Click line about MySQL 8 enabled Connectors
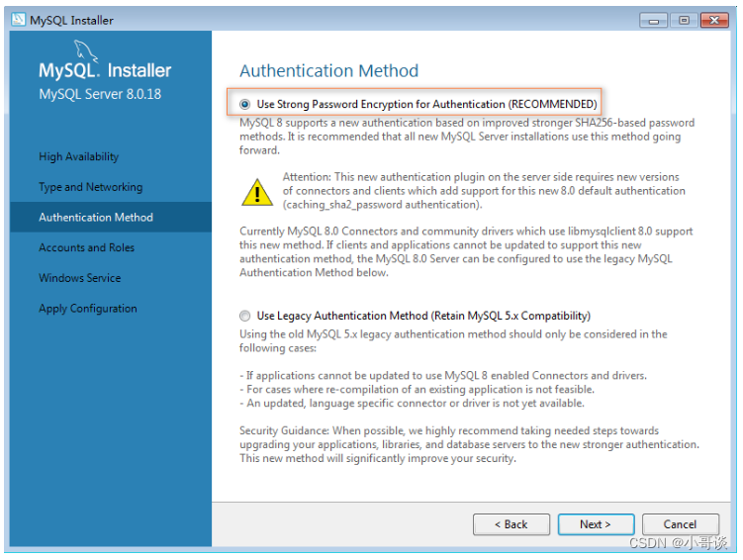This screenshot has height=560, width=743. click(443, 376)
